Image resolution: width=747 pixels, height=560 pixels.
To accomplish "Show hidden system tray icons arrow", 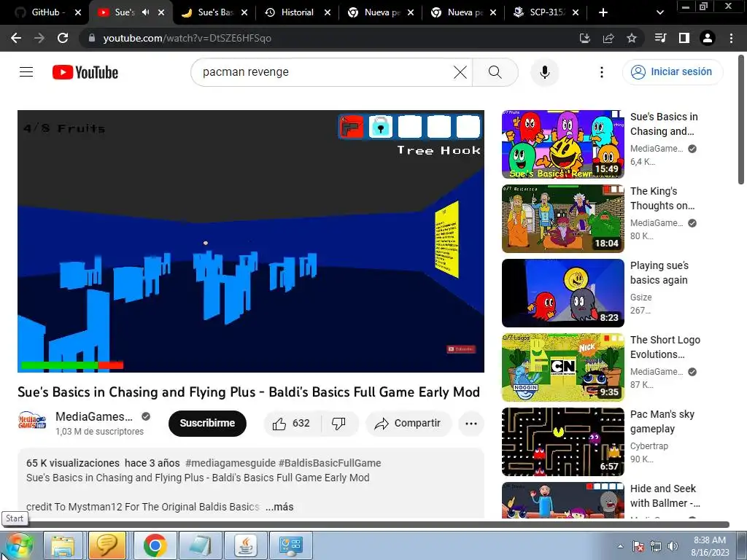I will click(620, 546).
